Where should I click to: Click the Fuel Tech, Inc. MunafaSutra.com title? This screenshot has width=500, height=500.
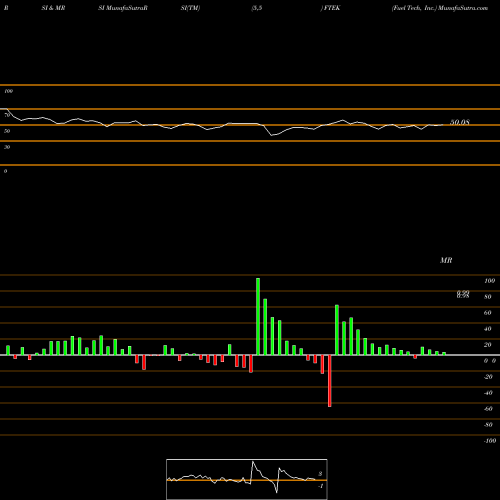pyautogui.click(x=440, y=8)
